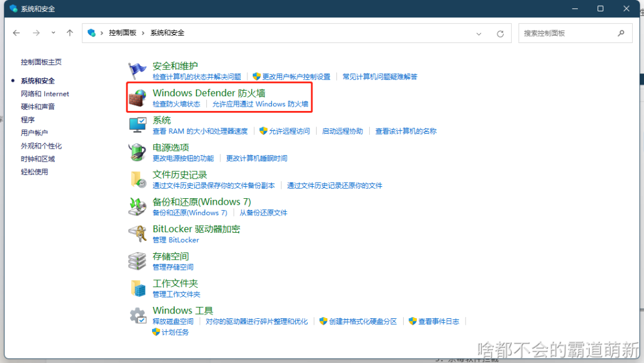Click the File History folder icon
This screenshot has height=363, width=644.
coord(138,180)
